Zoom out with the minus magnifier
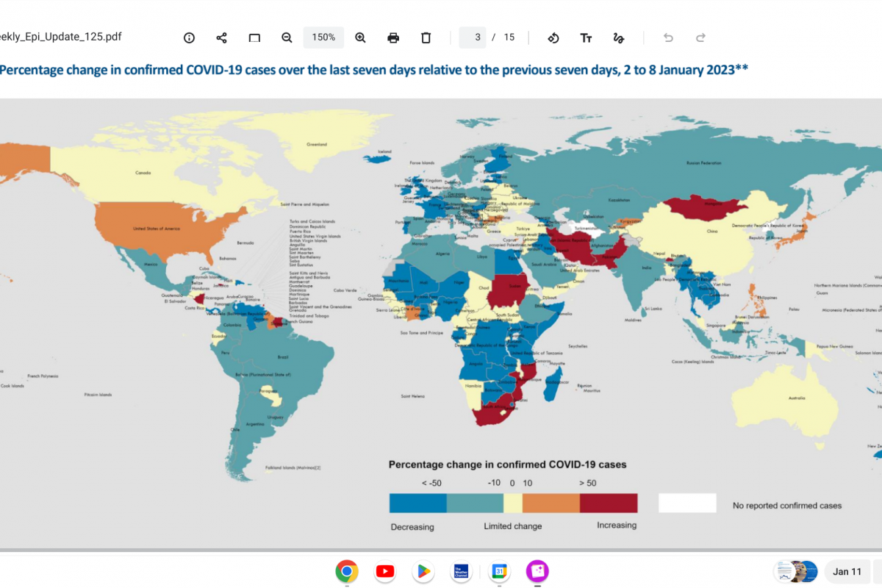Screen dimensions: 882x588 point(287,37)
